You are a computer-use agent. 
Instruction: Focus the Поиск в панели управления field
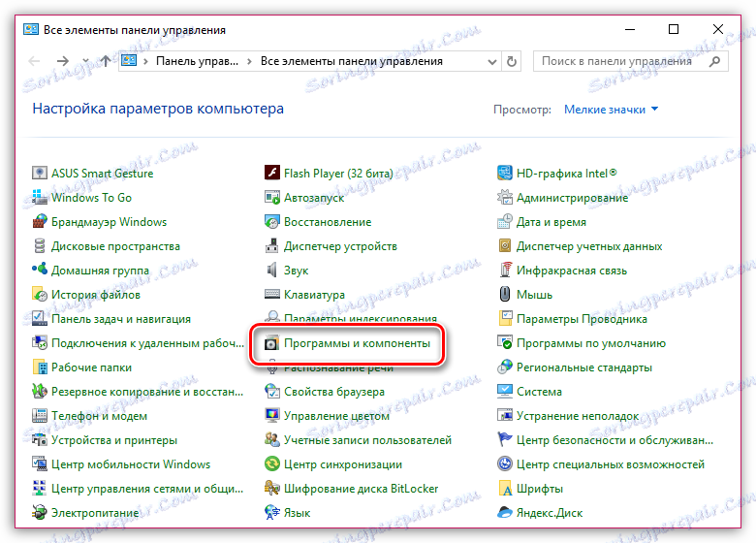[x=631, y=61]
